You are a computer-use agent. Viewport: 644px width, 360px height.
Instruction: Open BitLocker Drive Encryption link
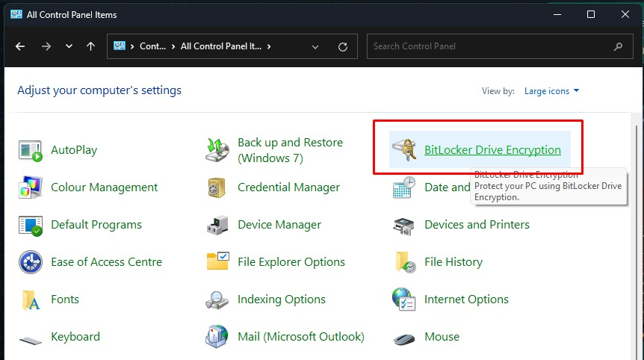pos(492,150)
